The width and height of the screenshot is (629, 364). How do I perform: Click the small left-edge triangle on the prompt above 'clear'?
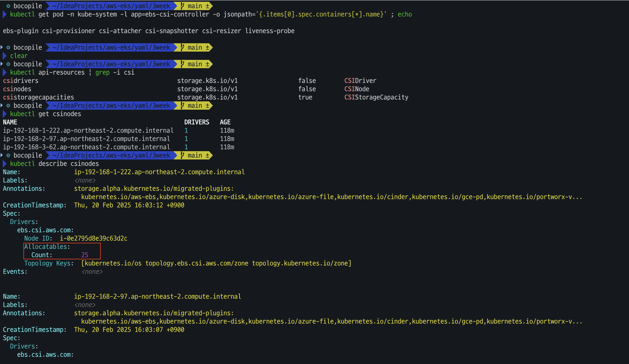coord(2,47)
